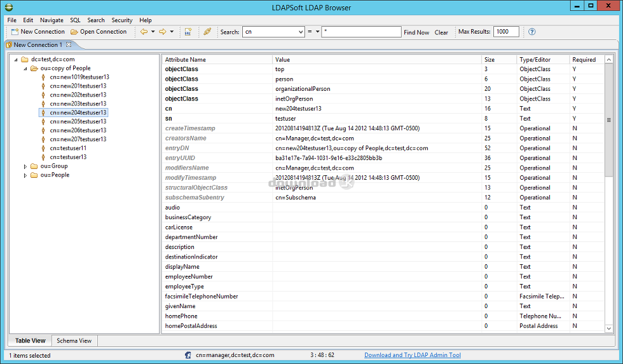
Task: Open the SQL query editor icon
Action: [x=188, y=32]
